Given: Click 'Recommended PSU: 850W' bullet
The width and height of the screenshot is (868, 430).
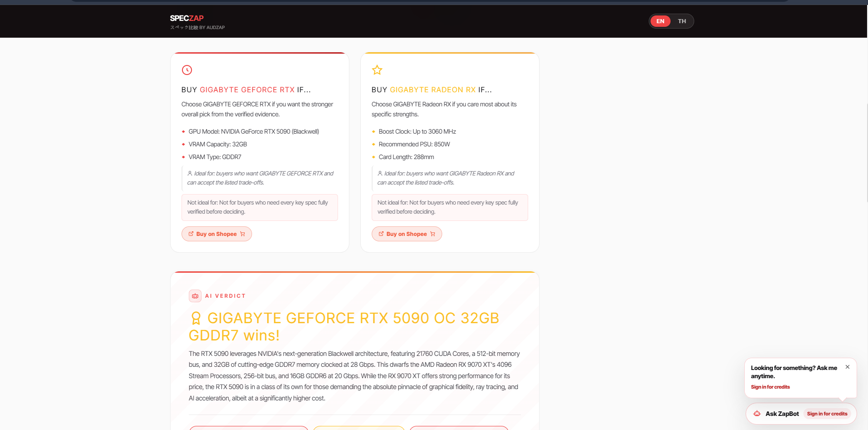Looking at the screenshot, I should 414,145.
